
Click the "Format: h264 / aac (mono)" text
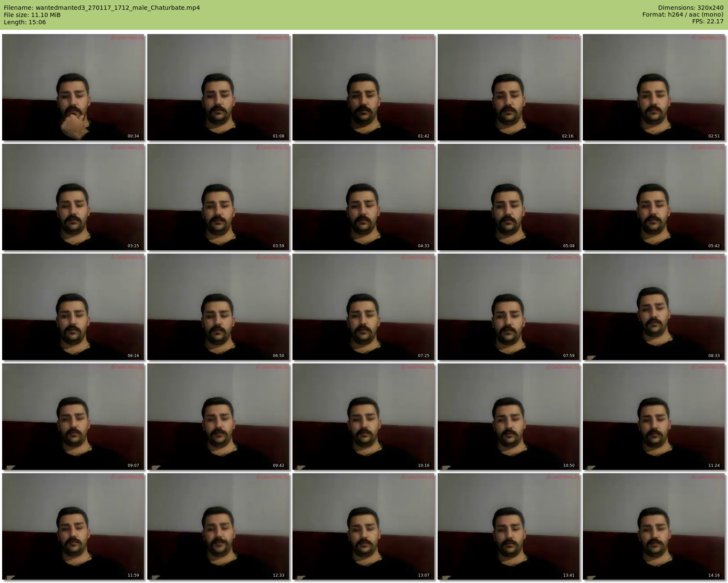(683, 15)
